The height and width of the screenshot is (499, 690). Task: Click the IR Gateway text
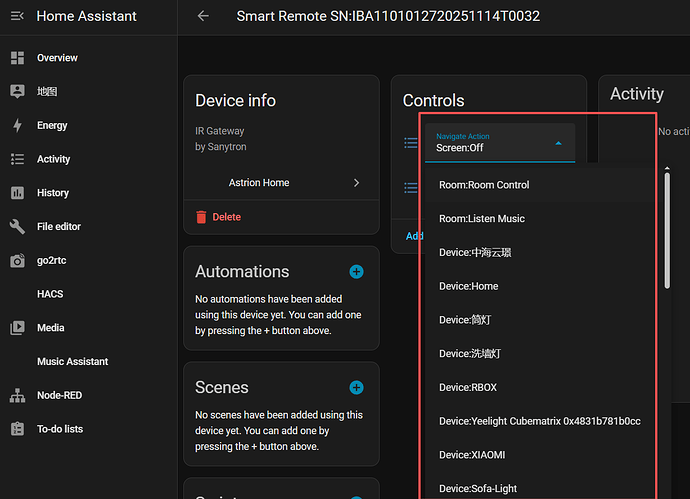click(220, 131)
